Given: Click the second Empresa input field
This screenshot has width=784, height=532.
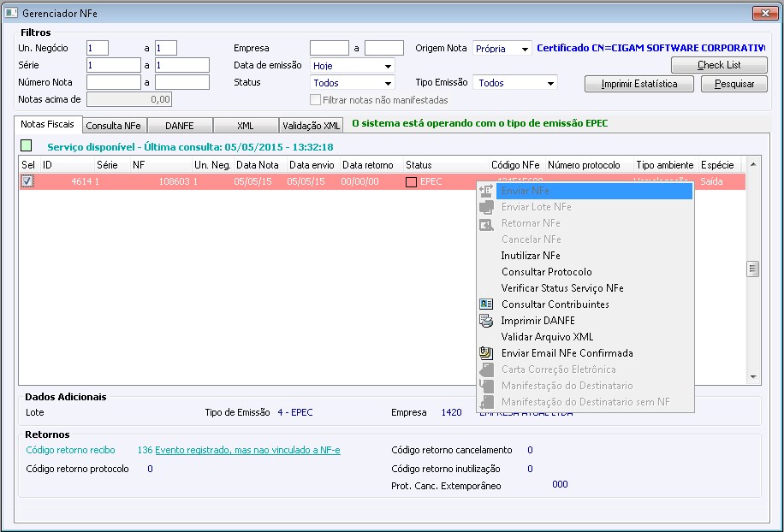Looking at the screenshot, I should pyautogui.click(x=384, y=48).
